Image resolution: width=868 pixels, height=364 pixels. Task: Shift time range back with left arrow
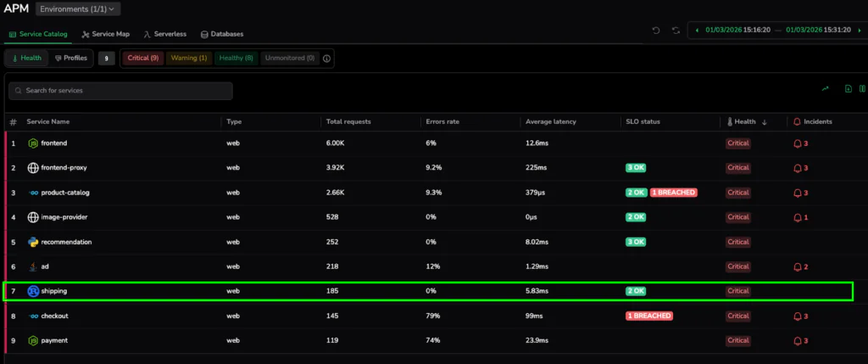point(697,31)
